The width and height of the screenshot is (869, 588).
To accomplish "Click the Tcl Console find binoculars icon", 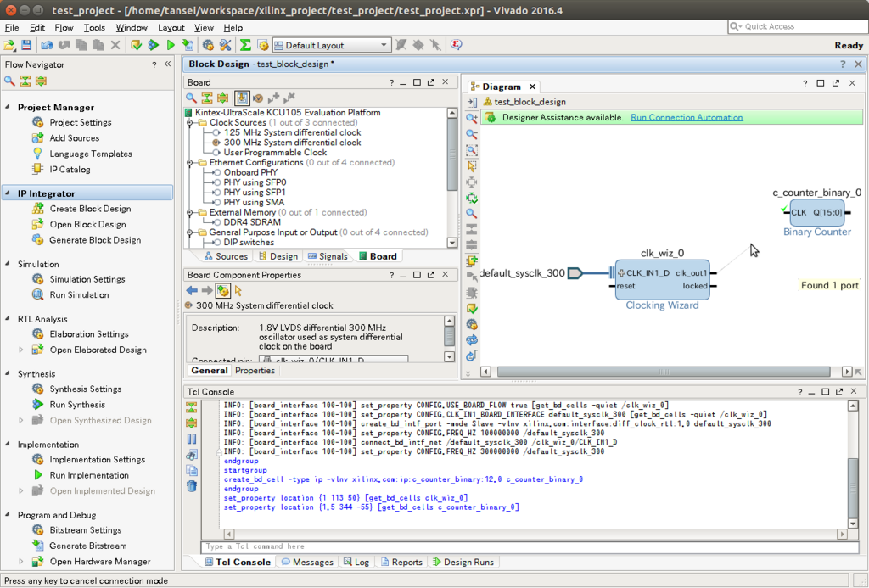I will click(191, 455).
